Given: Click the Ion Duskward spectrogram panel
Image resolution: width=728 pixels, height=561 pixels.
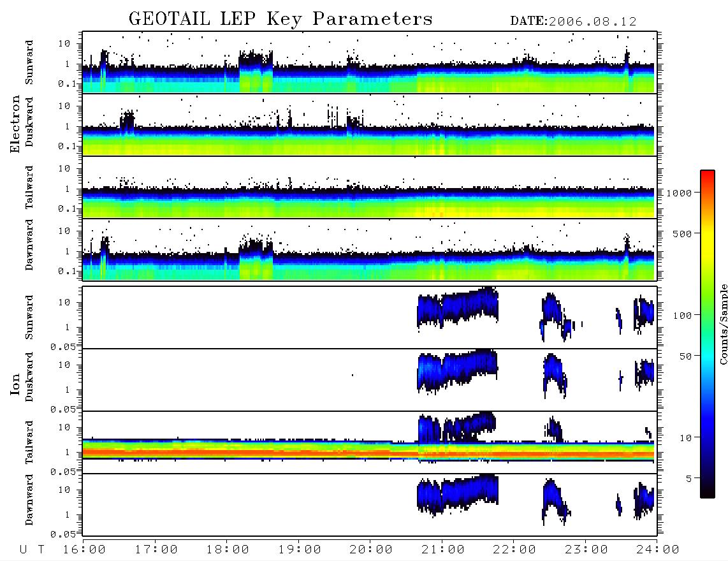Looking at the screenshot, I should pos(370,380).
